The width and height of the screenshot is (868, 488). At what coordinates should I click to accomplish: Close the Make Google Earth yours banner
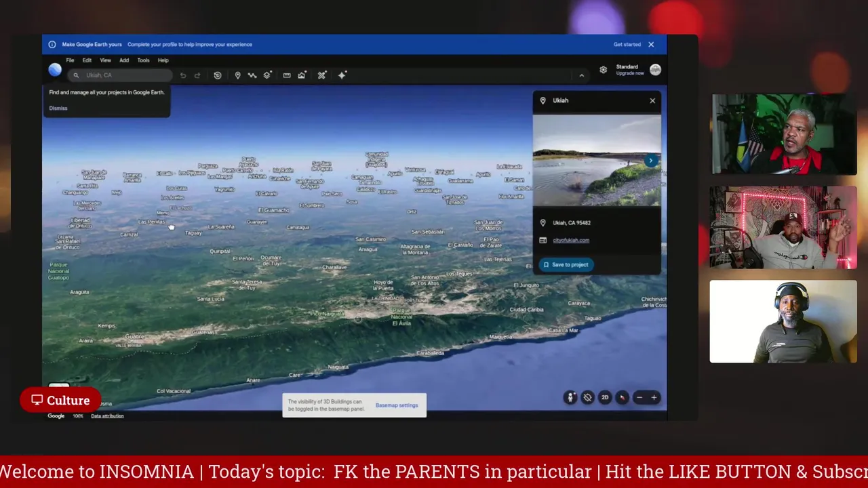point(651,45)
